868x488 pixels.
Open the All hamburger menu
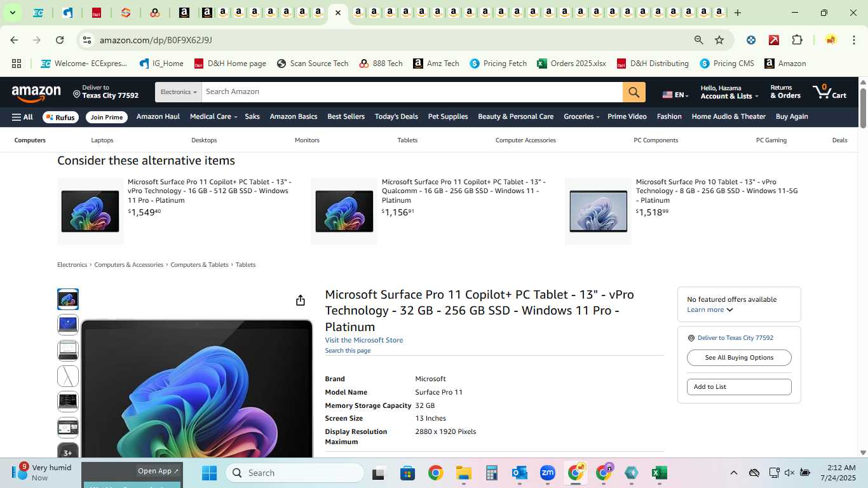(x=22, y=117)
